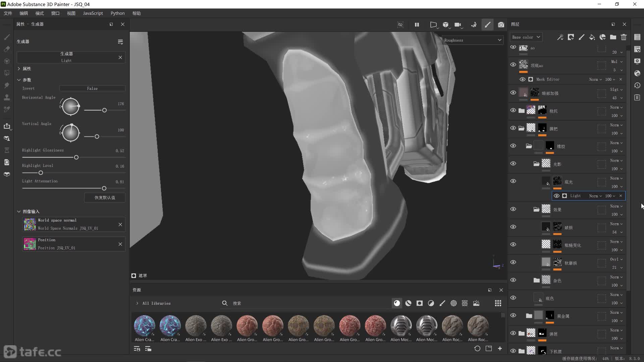Toggle the Invert False button

(92, 88)
